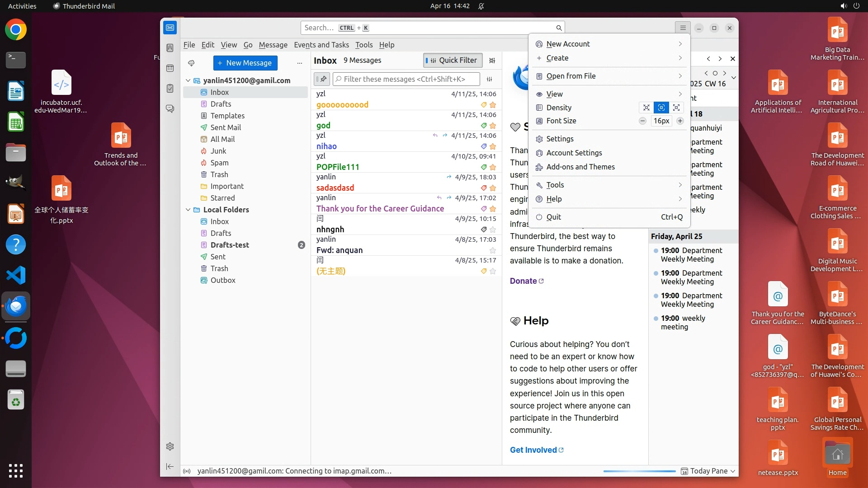868x488 pixels.
Task: Click the message list display options icon
Action: point(492,61)
